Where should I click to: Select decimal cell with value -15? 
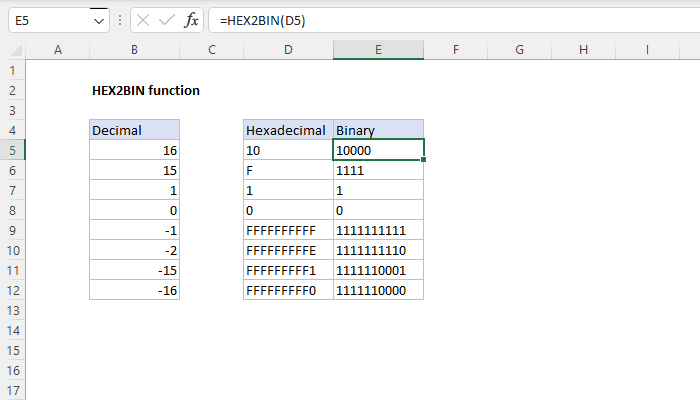point(134,270)
